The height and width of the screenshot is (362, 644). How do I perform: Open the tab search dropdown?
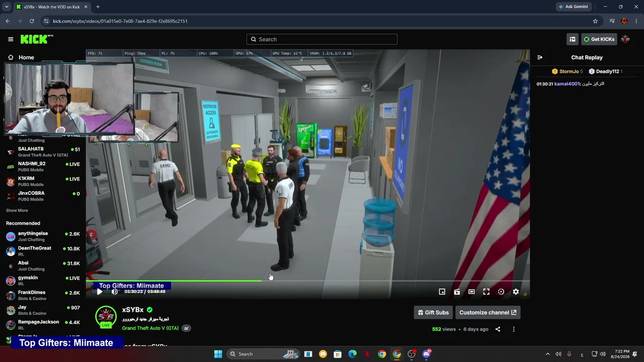[x=7, y=7]
